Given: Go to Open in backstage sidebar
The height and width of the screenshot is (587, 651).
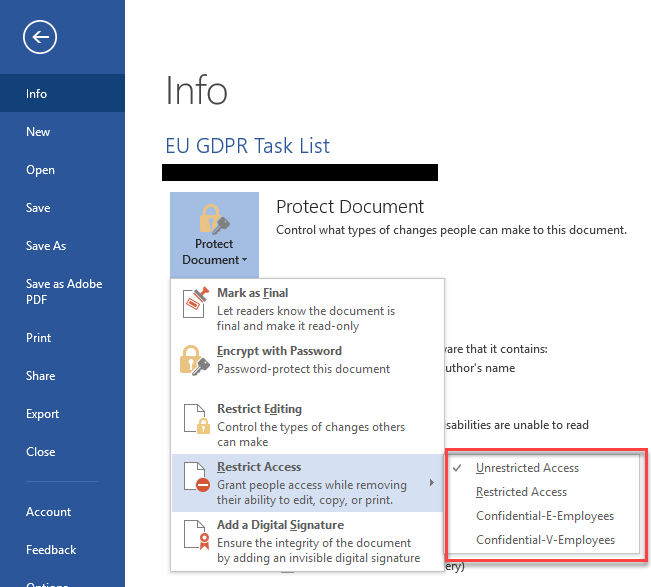Looking at the screenshot, I should (x=62, y=170).
